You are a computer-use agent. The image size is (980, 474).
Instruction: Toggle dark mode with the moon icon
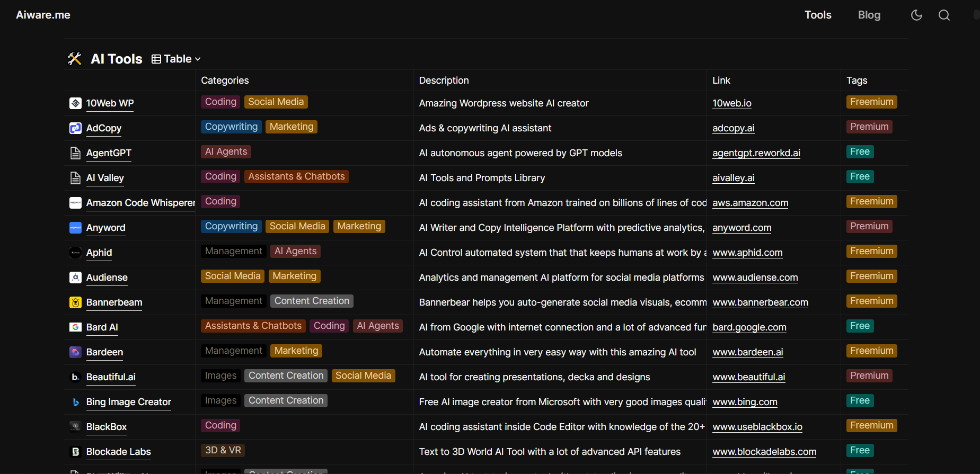pyautogui.click(x=916, y=15)
